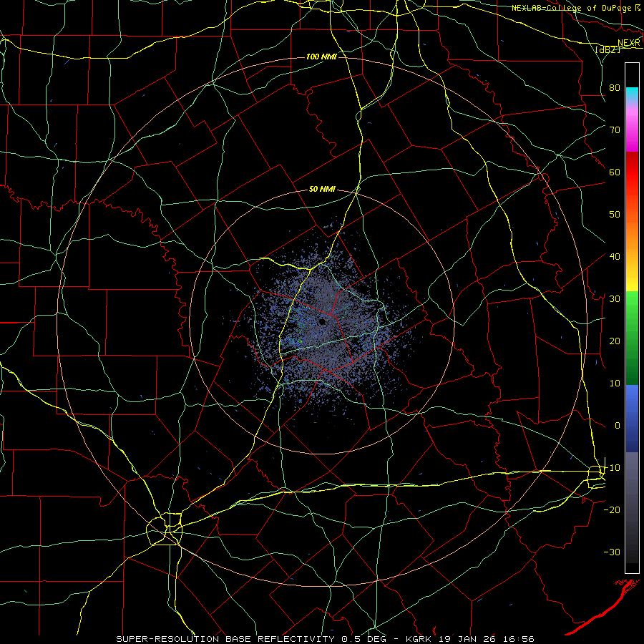644x644 pixels.
Task: Click the 30 value on dBZ scale
Action: [x=615, y=299]
